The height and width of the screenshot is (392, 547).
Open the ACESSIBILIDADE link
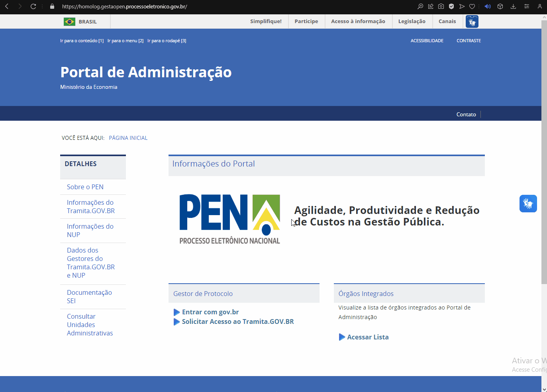427,41
